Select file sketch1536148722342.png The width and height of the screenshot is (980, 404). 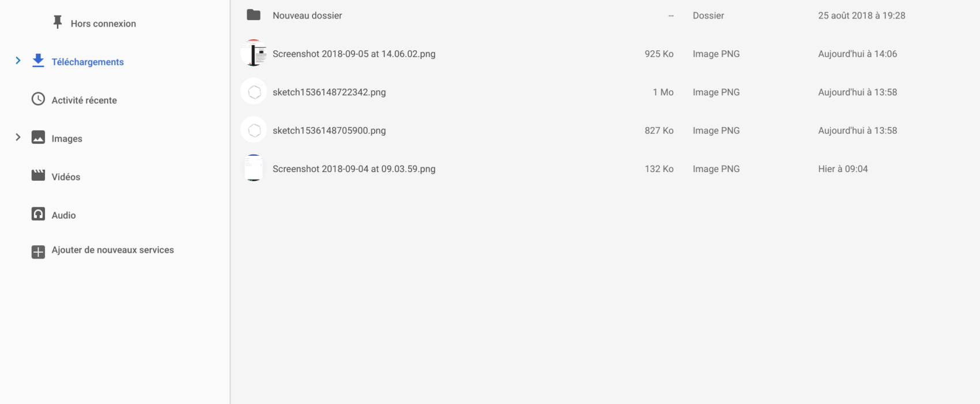tap(329, 92)
